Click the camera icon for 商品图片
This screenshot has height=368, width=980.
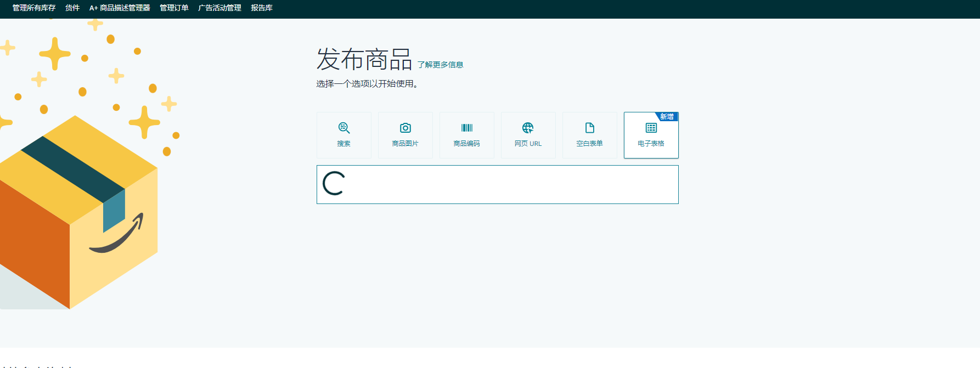[405, 128]
